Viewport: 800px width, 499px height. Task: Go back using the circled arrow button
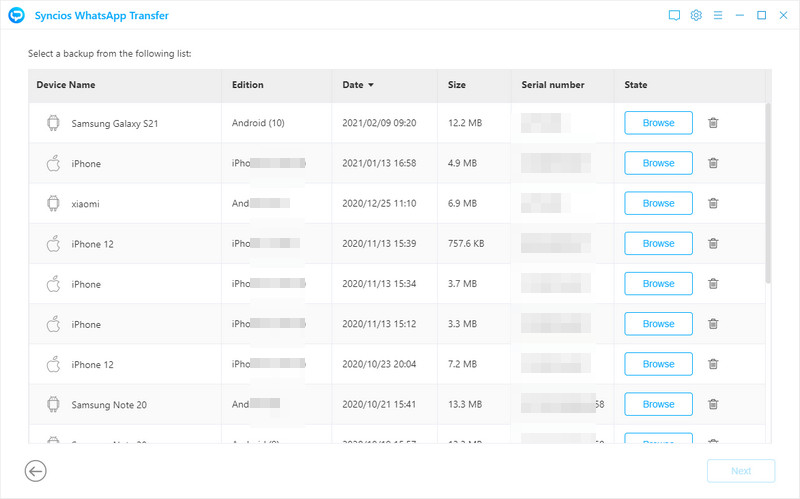pos(36,471)
